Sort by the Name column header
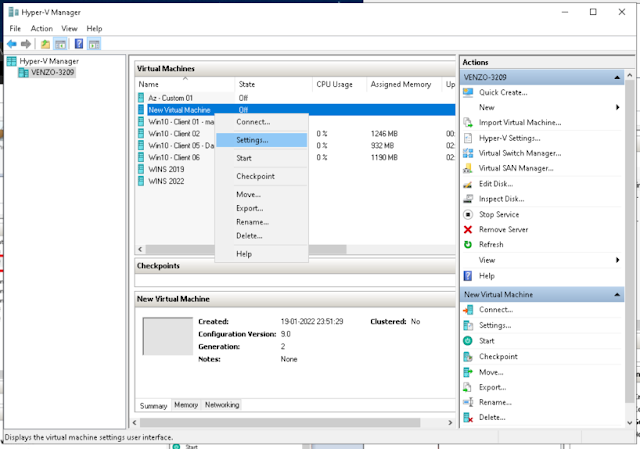The image size is (640, 449). click(185, 84)
